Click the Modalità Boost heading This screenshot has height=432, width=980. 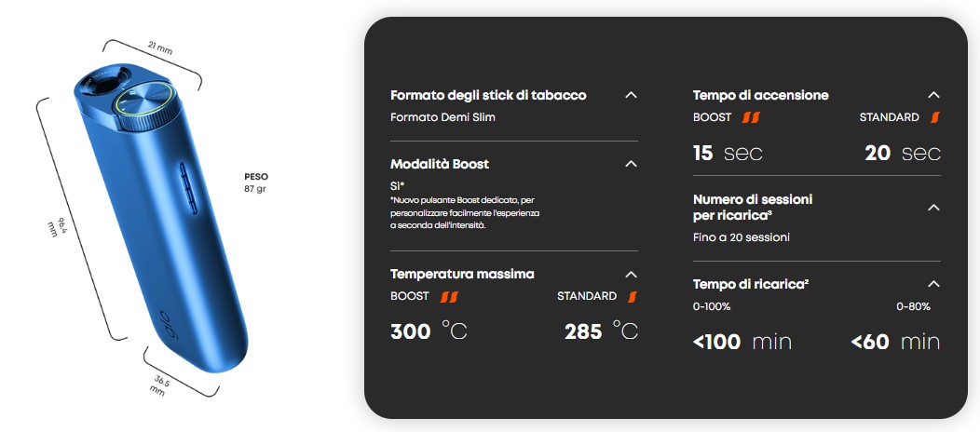[x=440, y=164]
